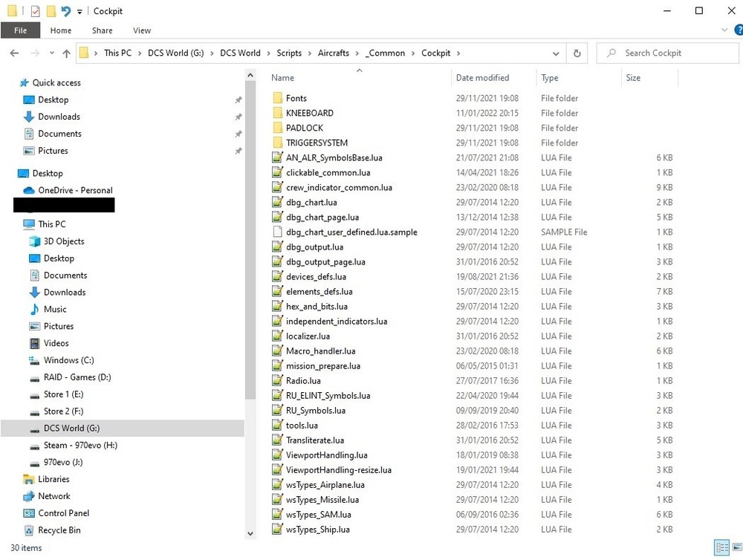
Task: Select Scripts breadcrumb in address bar
Action: (x=289, y=53)
